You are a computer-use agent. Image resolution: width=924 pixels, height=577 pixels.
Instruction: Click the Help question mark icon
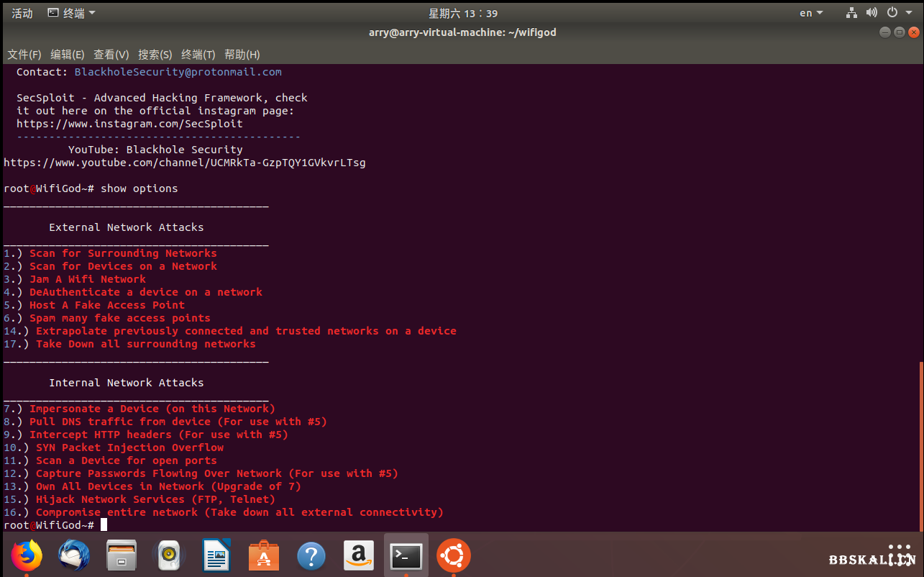pyautogui.click(x=311, y=555)
